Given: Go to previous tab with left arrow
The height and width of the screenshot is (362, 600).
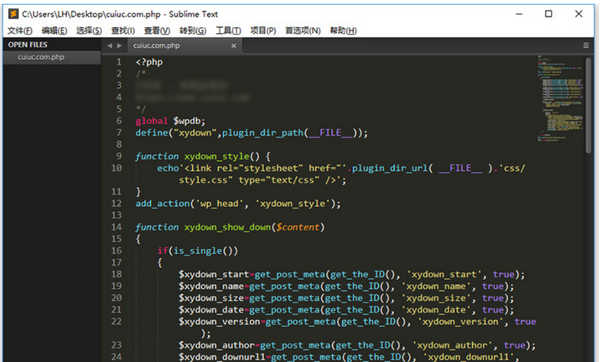Looking at the screenshot, I should [x=110, y=46].
